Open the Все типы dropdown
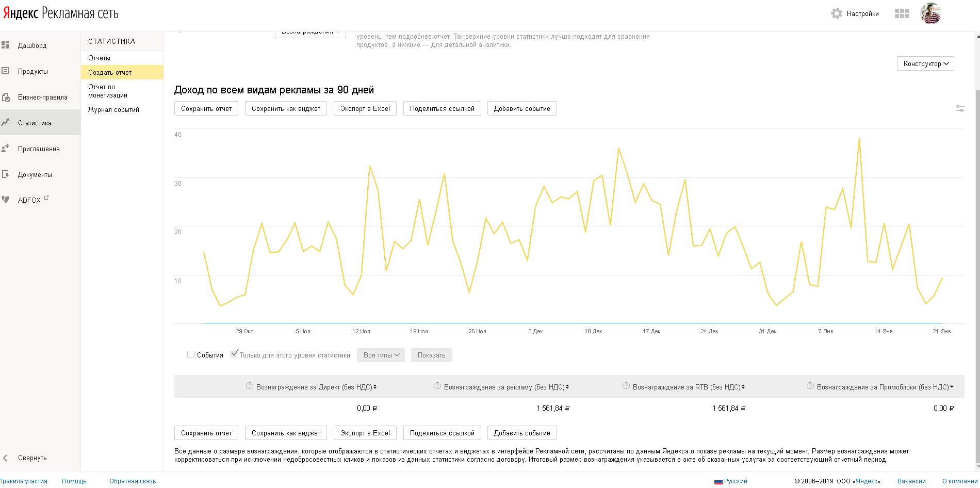The image size is (980, 488). coord(381,355)
